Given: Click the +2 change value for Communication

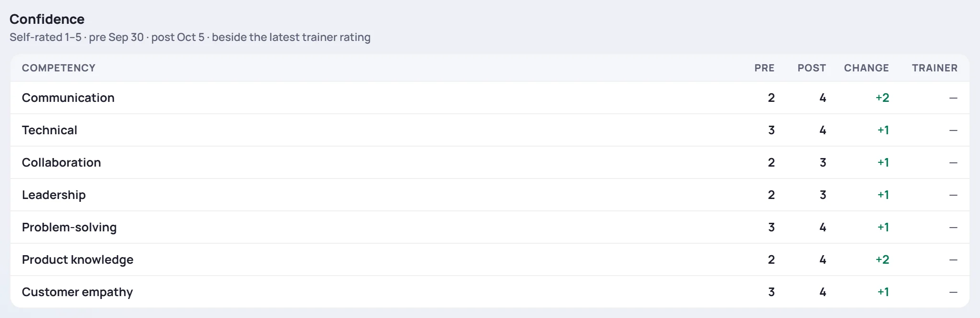Looking at the screenshot, I should click(882, 98).
